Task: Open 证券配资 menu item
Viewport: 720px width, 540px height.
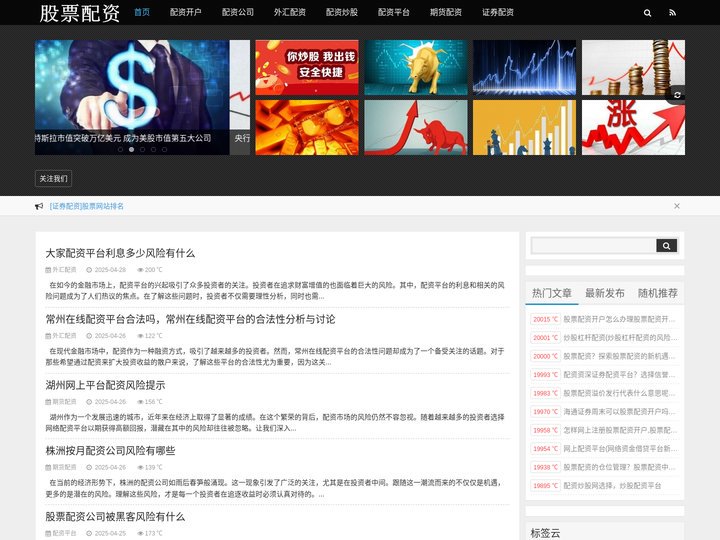Action: click(498, 12)
